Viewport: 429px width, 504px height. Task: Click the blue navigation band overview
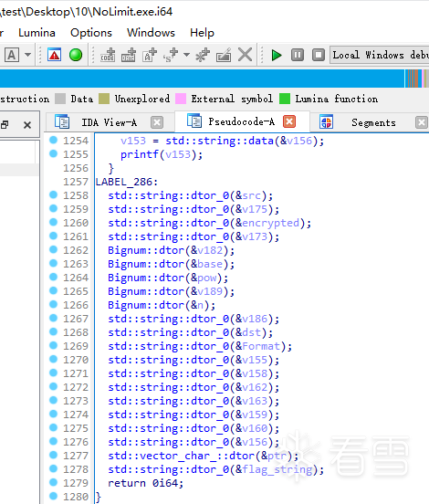202,79
